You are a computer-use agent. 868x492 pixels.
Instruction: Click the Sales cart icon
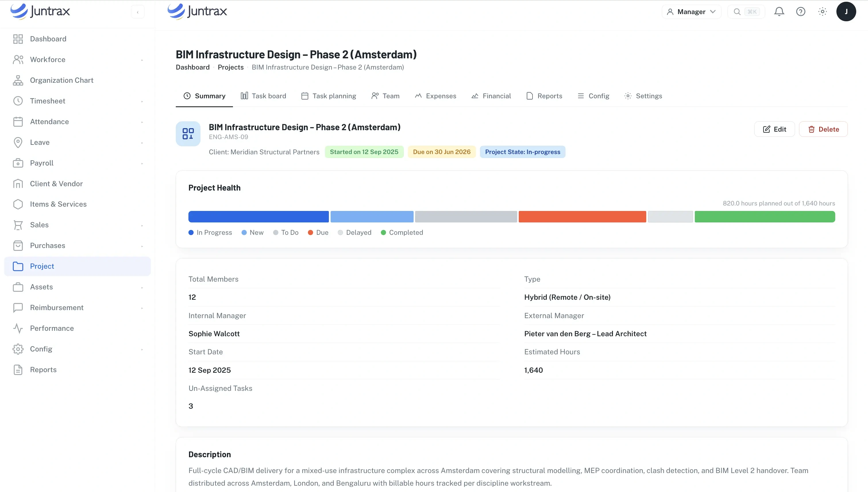(18, 225)
